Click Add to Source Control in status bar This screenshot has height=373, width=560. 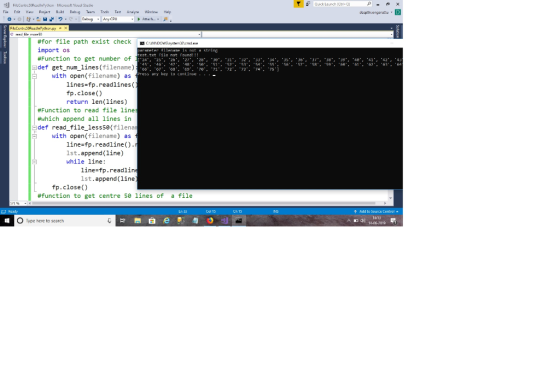376,212
